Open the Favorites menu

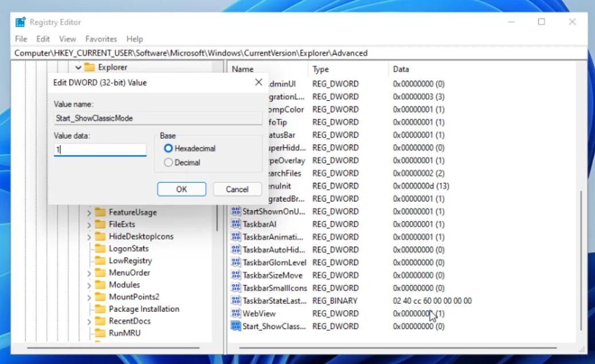[x=101, y=39]
